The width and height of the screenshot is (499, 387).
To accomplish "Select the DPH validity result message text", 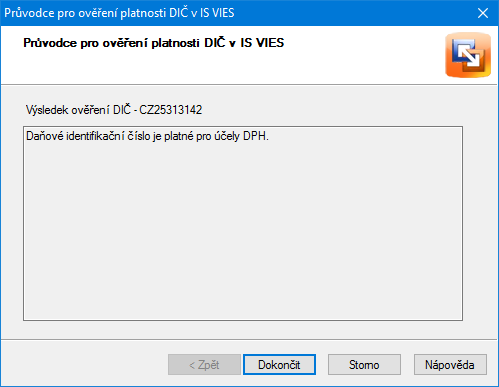I will [x=147, y=136].
